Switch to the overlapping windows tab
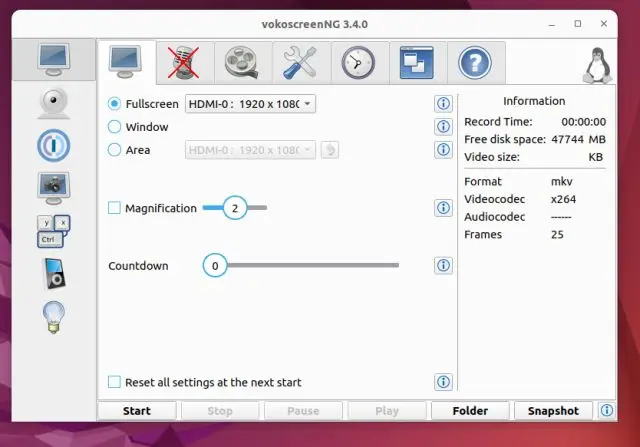 tap(416, 62)
